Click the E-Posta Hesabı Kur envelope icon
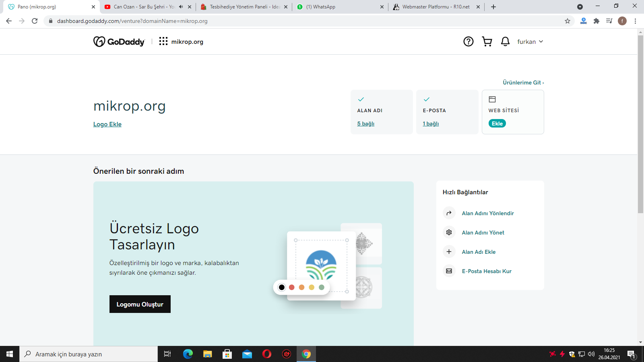The height and width of the screenshot is (362, 644). click(449, 271)
